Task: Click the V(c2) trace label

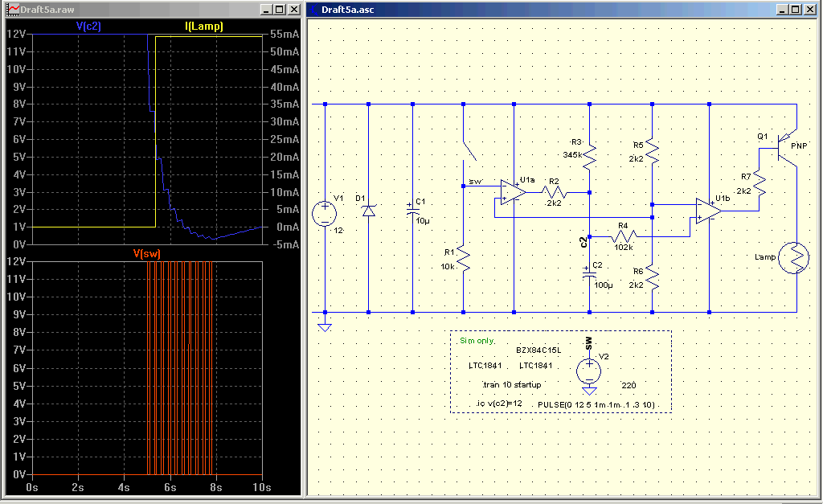Action: (88, 27)
